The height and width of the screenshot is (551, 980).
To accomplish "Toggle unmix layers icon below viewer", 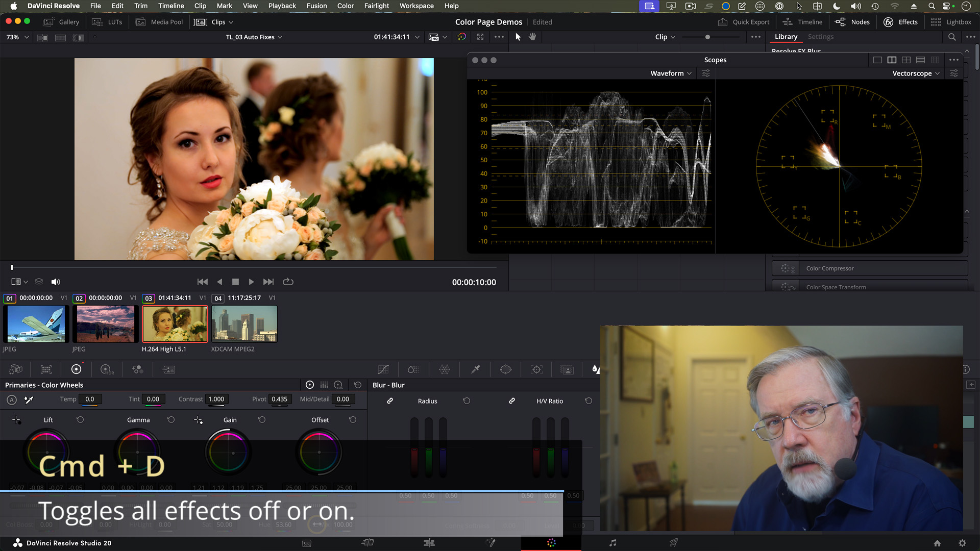I will point(39,282).
